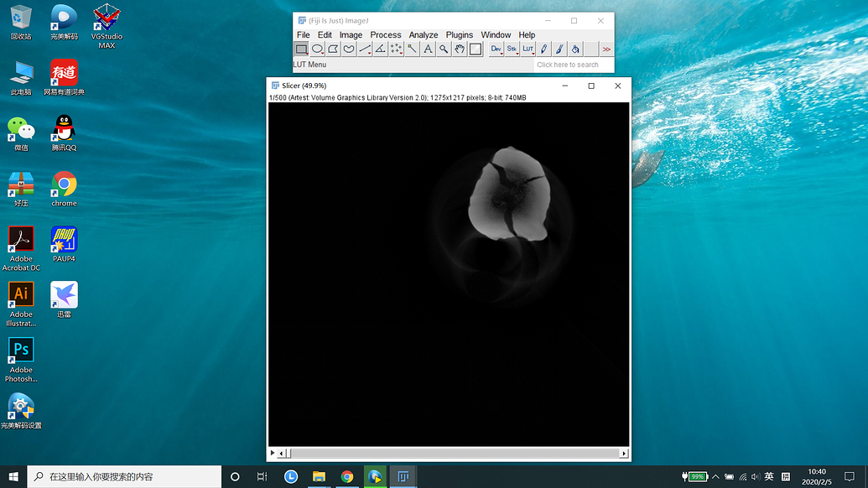Image resolution: width=868 pixels, height=488 pixels.
Task: Choose the Angle measurement tool
Action: pos(380,49)
